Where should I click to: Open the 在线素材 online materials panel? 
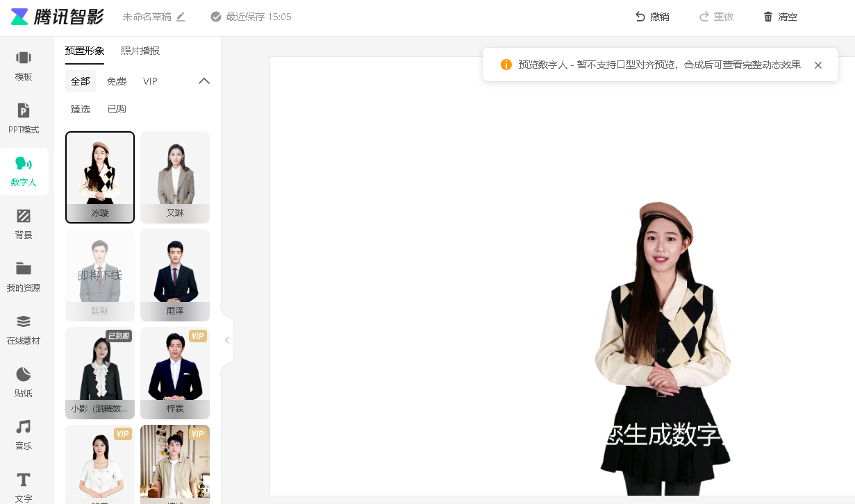(24, 329)
